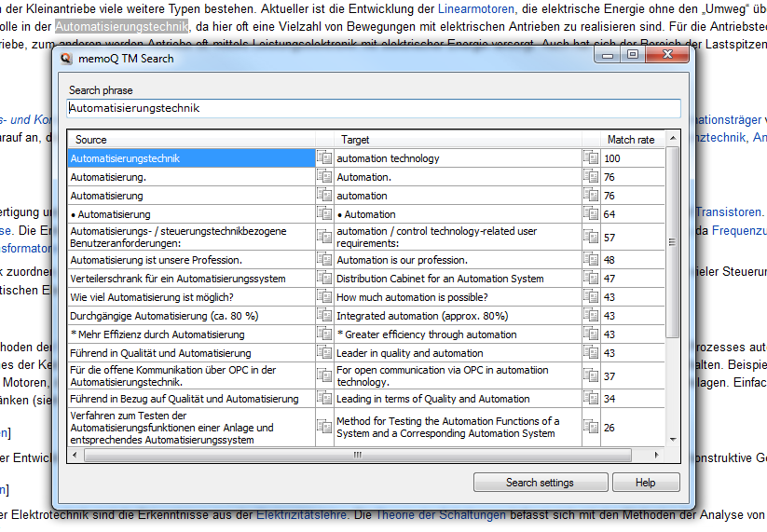Click target icon for 'open communication via OPC' row
Image resolution: width=767 pixels, height=532 pixels.
click(591, 375)
